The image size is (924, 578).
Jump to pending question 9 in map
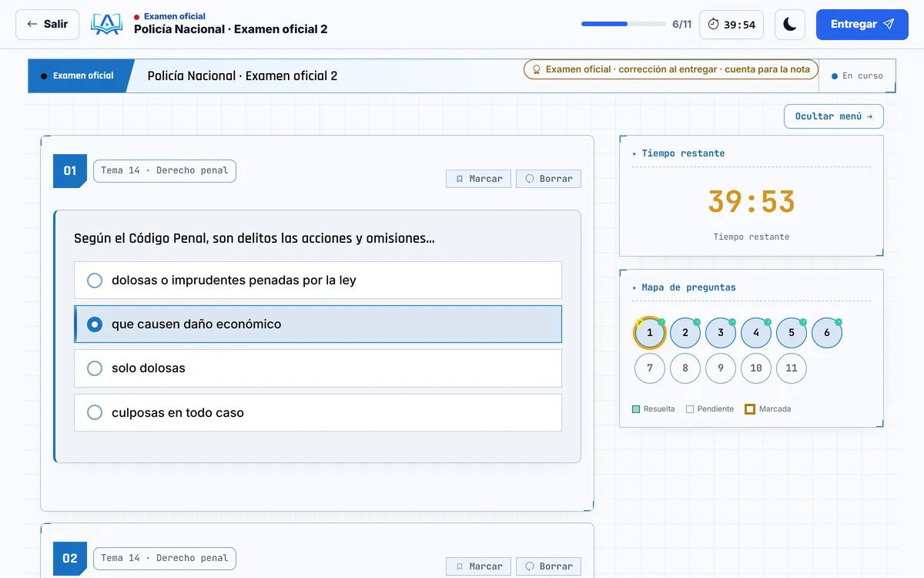point(721,368)
